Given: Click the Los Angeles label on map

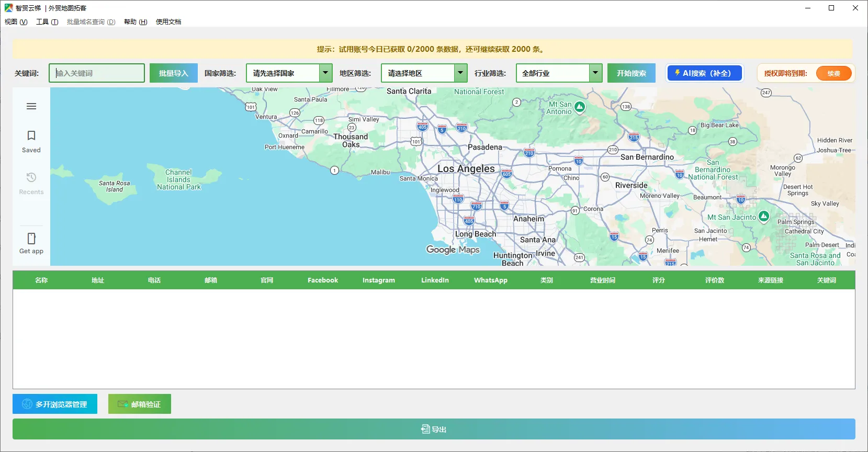Looking at the screenshot, I should [466, 168].
